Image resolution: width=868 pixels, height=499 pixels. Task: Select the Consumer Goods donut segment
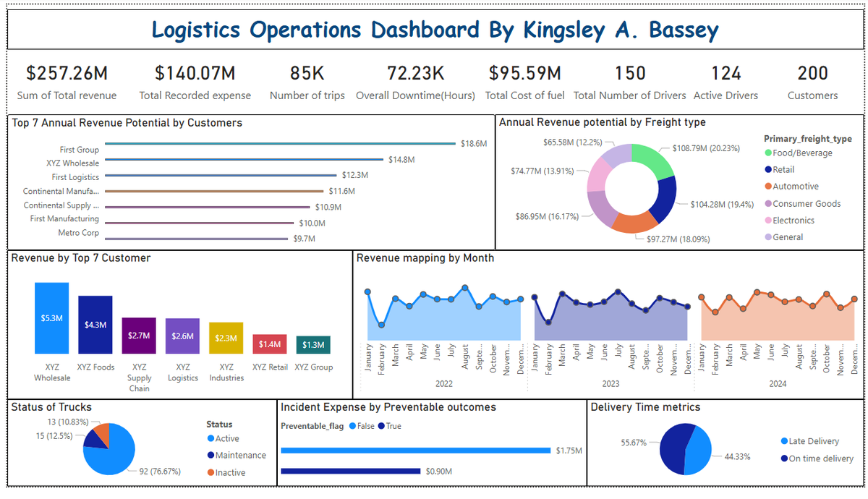pos(600,209)
